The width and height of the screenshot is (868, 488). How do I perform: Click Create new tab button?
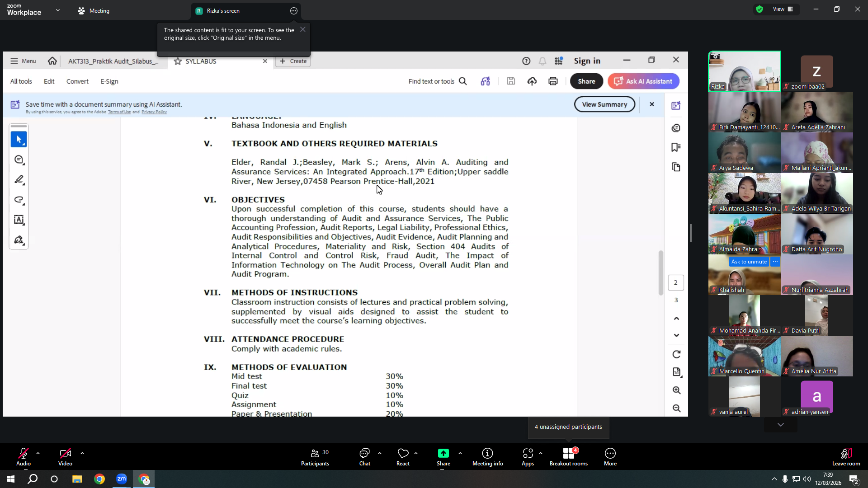click(x=293, y=61)
